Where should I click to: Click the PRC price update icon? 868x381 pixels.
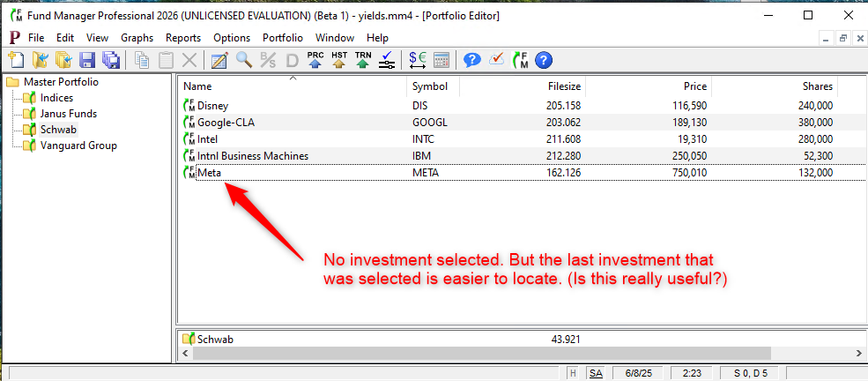[x=315, y=60]
